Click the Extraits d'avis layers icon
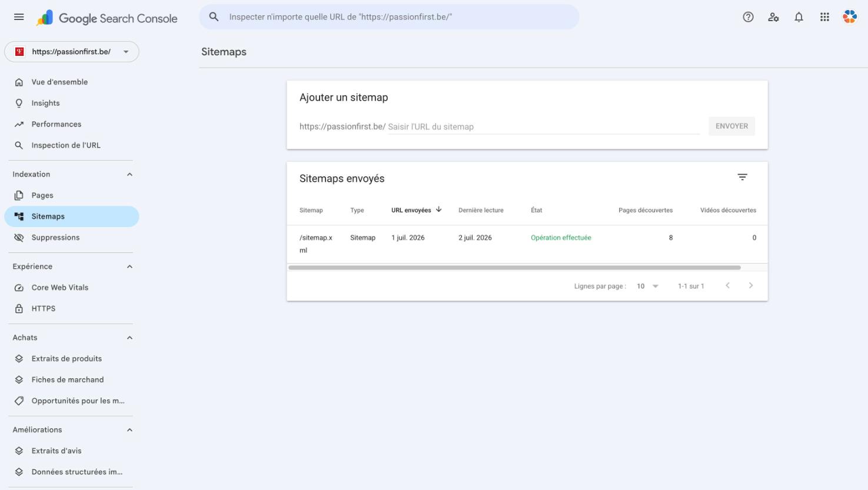The image size is (868, 490). [x=19, y=451]
